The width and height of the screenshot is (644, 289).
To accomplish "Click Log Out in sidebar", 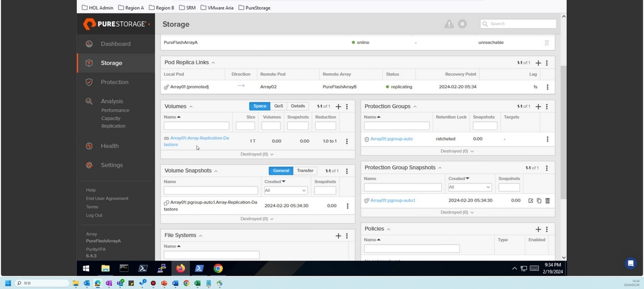I will point(94,216).
